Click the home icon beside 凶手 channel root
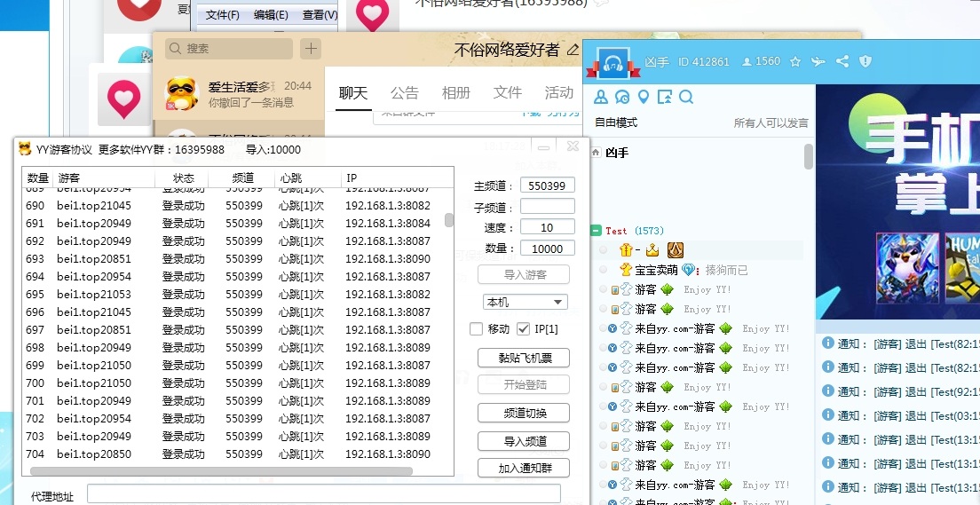This screenshot has width=980, height=505. [x=597, y=153]
